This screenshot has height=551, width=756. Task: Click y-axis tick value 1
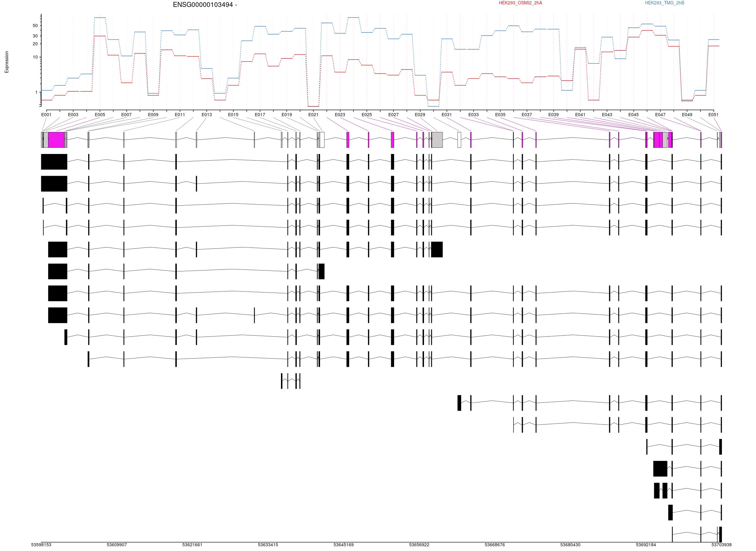point(36,92)
